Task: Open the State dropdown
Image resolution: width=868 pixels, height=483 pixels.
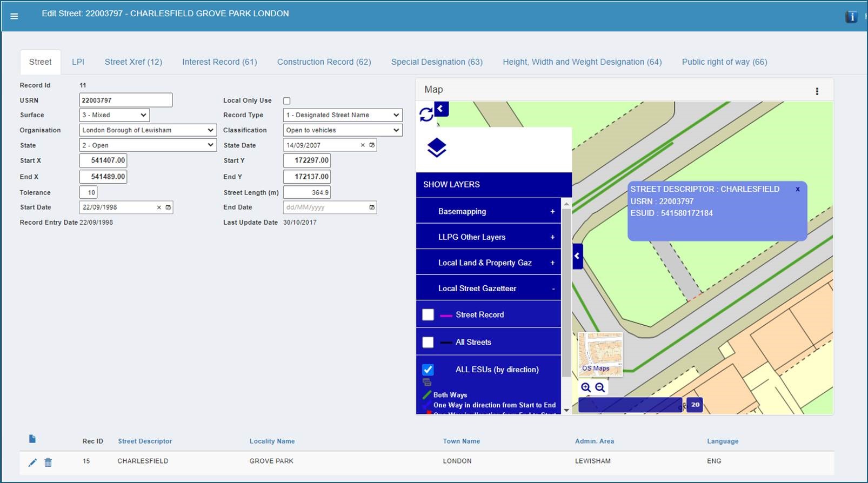Action: point(148,145)
